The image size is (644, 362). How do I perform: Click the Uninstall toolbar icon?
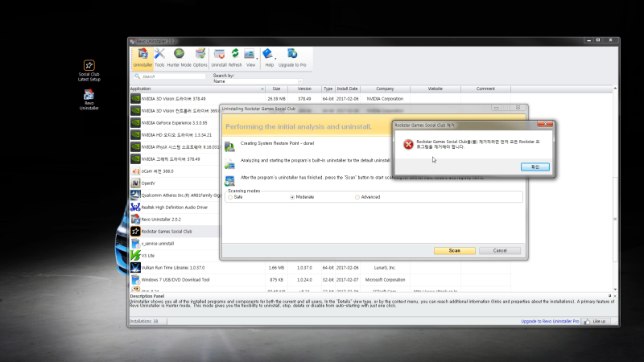click(x=219, y=54)
